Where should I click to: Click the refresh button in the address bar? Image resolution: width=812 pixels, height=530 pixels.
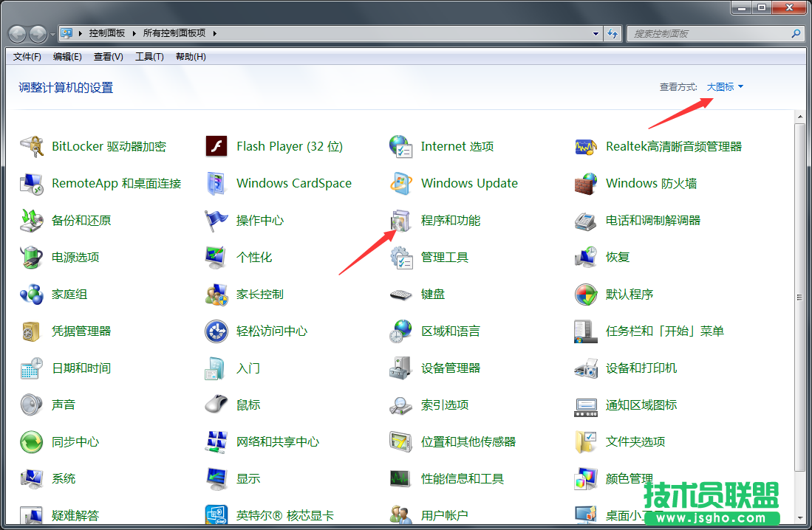(x=613, y=32)
